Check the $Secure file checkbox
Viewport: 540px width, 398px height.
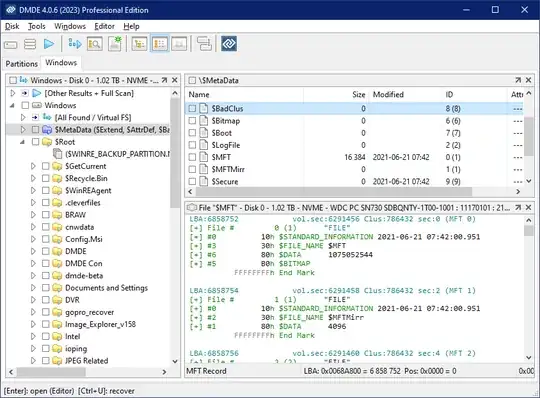click(192, 181)
